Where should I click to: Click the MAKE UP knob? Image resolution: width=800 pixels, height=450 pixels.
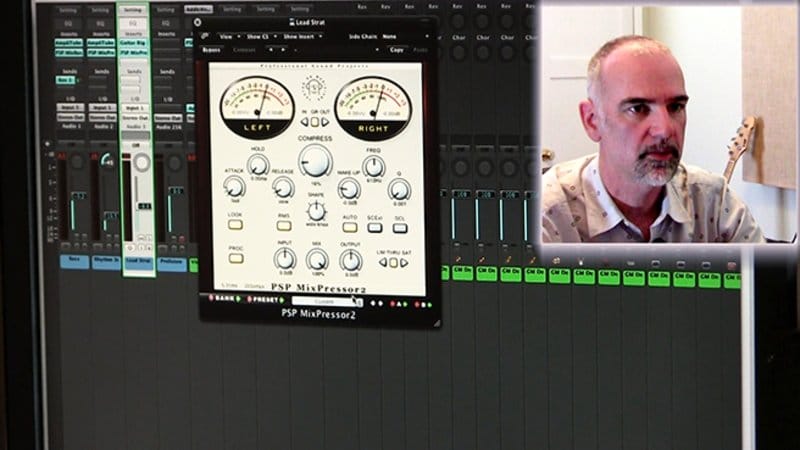coord(349,189)
